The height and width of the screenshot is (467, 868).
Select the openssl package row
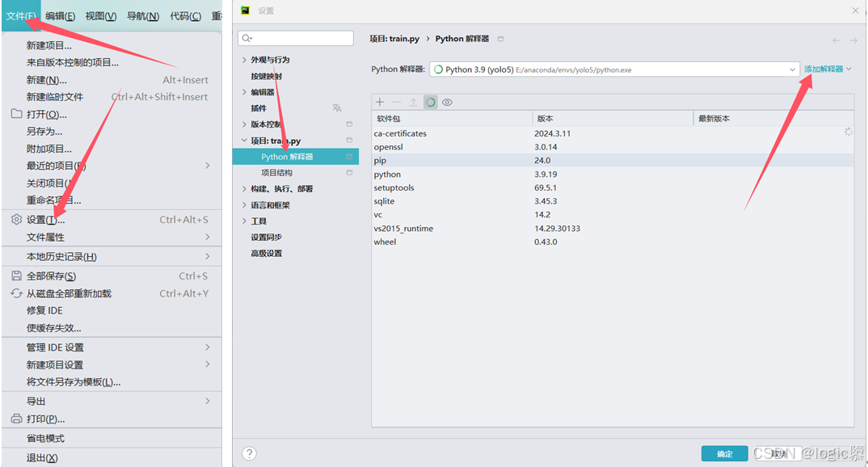pos(613,147)
